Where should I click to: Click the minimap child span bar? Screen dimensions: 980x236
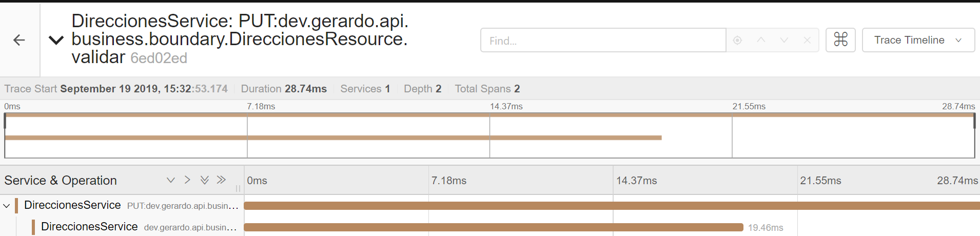pos(333,137)
